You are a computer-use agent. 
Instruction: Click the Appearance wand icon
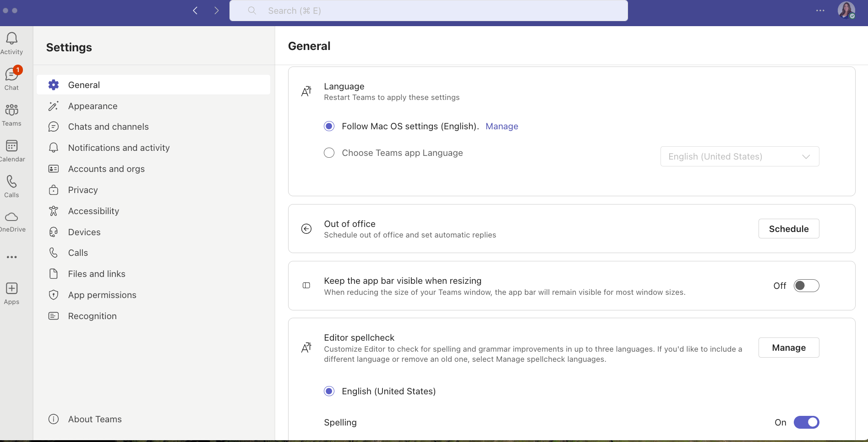54,106
